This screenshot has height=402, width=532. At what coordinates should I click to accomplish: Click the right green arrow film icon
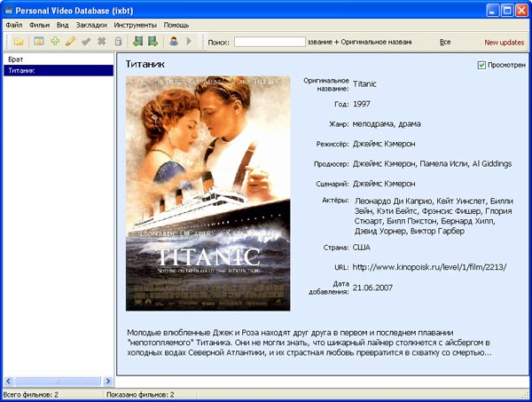[153, 42]
